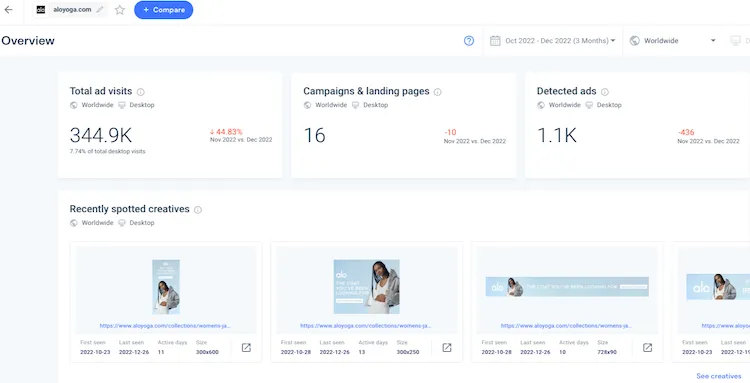Click Worldwide globe icon under Detected ads
This screenshot has height=383, width=750.
[x=540, y=105]
